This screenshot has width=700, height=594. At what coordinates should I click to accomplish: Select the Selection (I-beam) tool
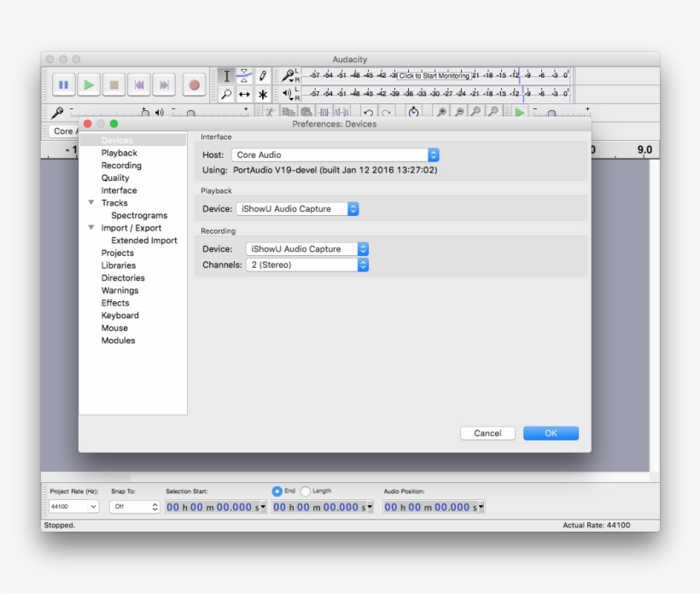coord(226,76)
